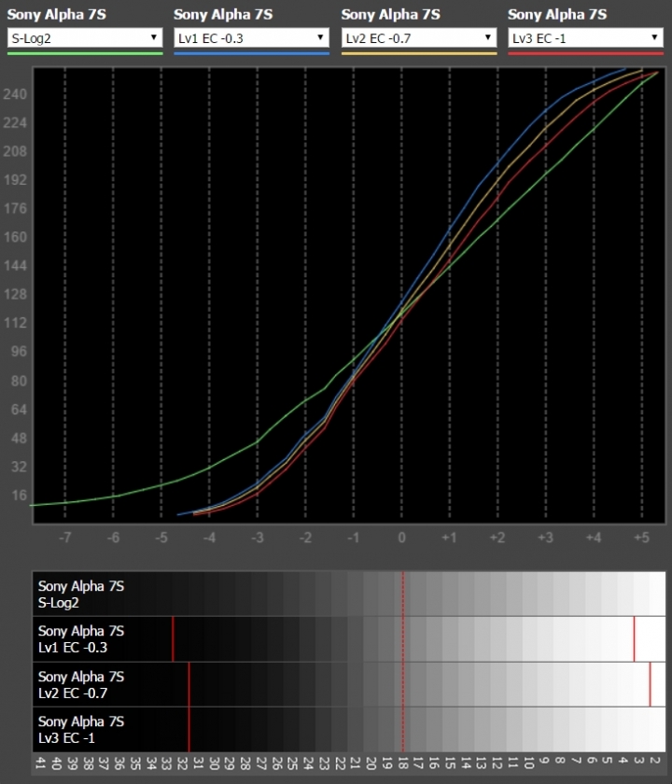Click the left red clipping marker in Lv1 row
The height and width of the screenshot is (784, 672).
173,639
